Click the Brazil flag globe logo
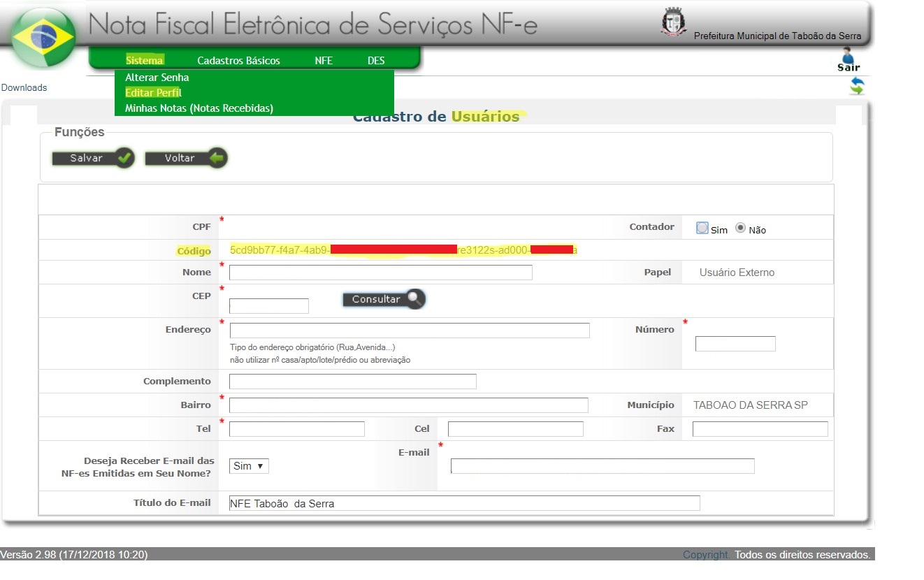 [x=44, y=36]
